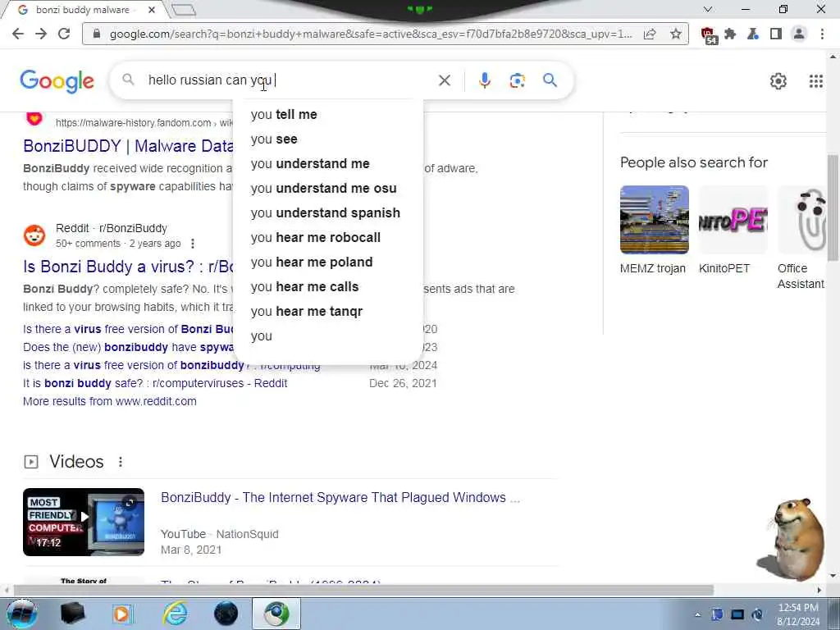This screenshot has width=840, height=630.
Task: Click the flask extension icon
Action: click(x=753, y=34)
